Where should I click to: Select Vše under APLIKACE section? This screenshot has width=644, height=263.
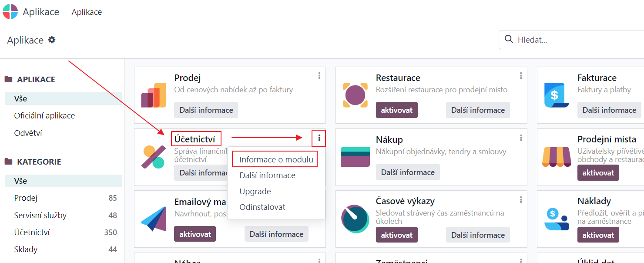pos(63,99)
